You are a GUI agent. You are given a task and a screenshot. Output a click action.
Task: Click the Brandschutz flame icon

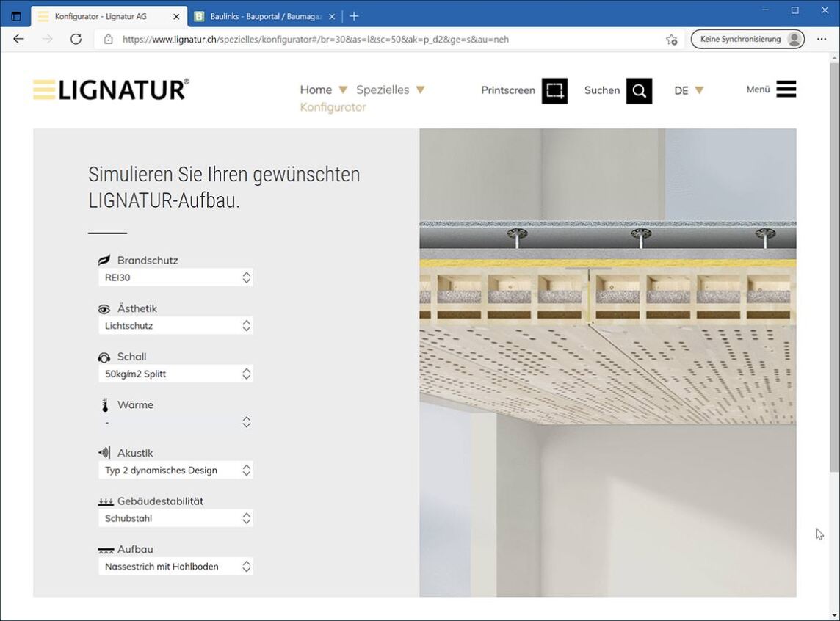point(104,260)
